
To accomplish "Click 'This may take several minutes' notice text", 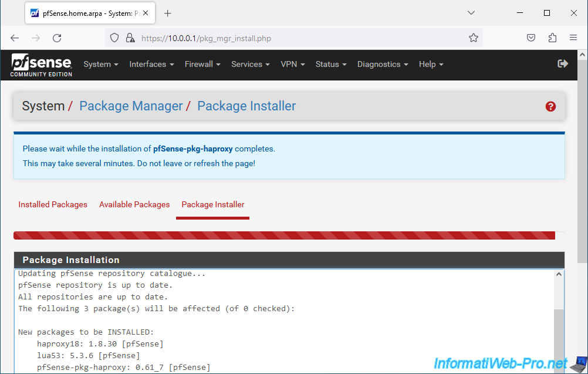I will 138,164.
